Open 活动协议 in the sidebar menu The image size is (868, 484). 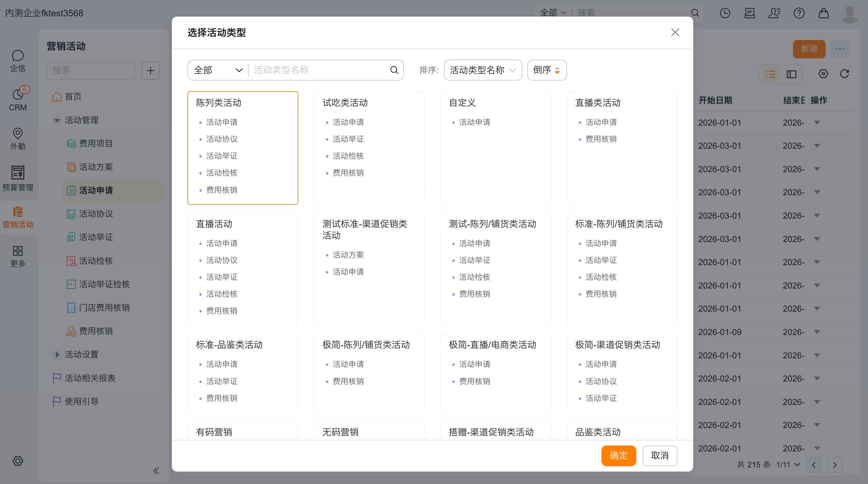(x=96, y=214)
